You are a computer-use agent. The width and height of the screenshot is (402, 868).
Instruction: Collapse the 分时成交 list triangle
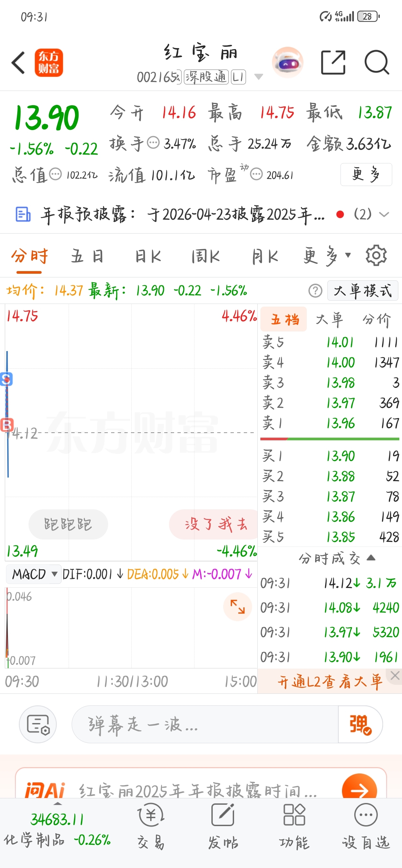coord(371,558)
